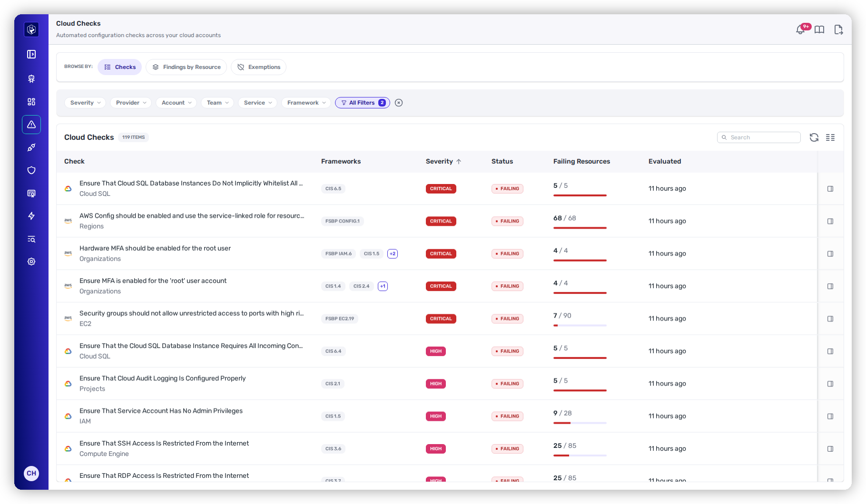Viewport: 866px width, 504px height.
Task: Sort by the Severity column header
Action: coord(443,162)
